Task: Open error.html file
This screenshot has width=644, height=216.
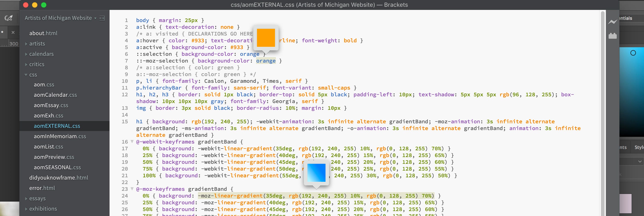Action: (x=42, y=188)
